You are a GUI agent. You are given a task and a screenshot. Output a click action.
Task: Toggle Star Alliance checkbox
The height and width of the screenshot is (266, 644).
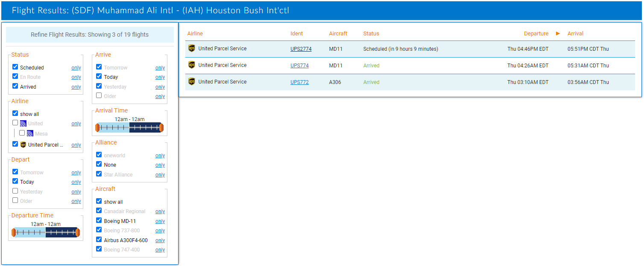(99, 174)
